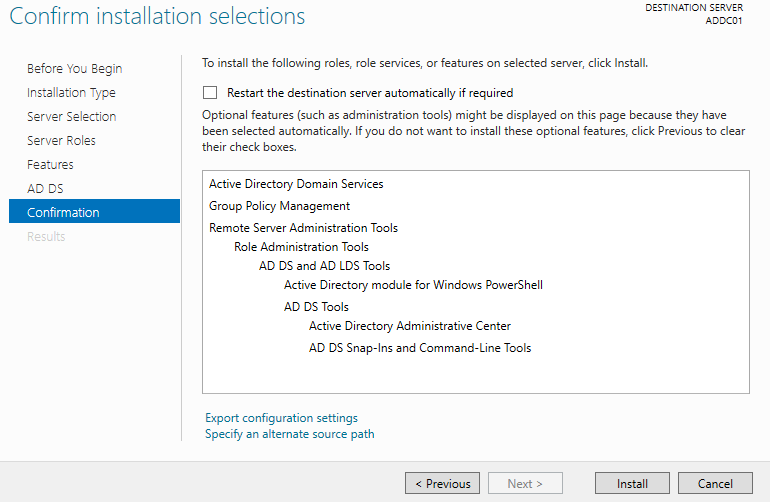Open the Installation Type step

(x=71, y=92)
